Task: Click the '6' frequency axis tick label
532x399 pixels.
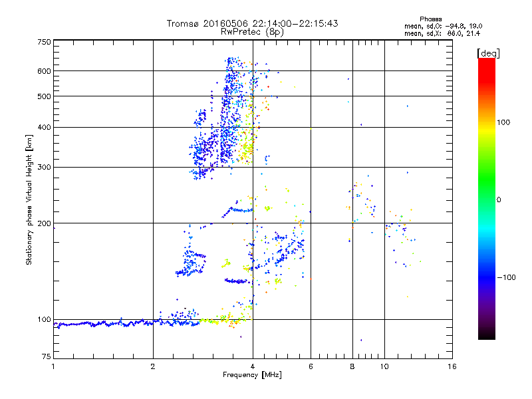Action: point(311,366)
